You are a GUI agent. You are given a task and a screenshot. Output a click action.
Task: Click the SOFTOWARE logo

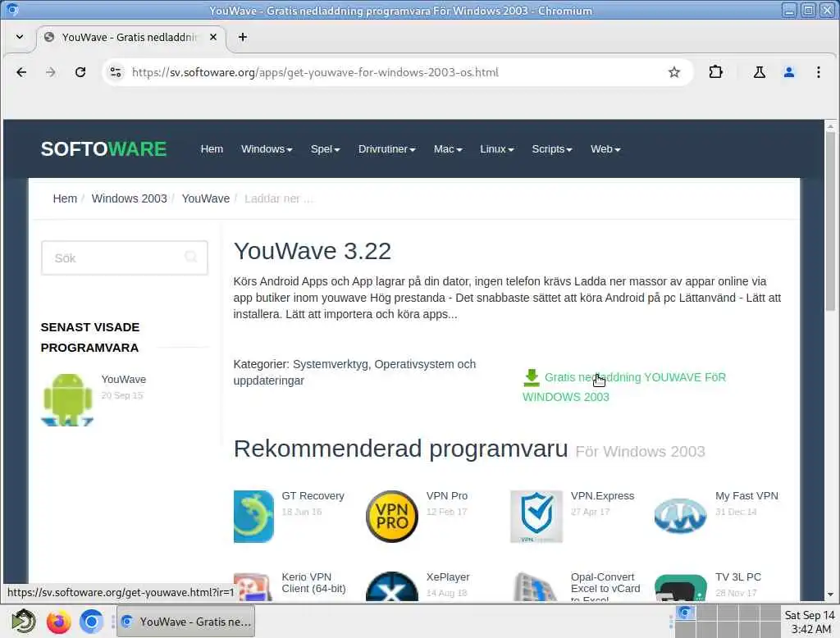tap(103, 149)
